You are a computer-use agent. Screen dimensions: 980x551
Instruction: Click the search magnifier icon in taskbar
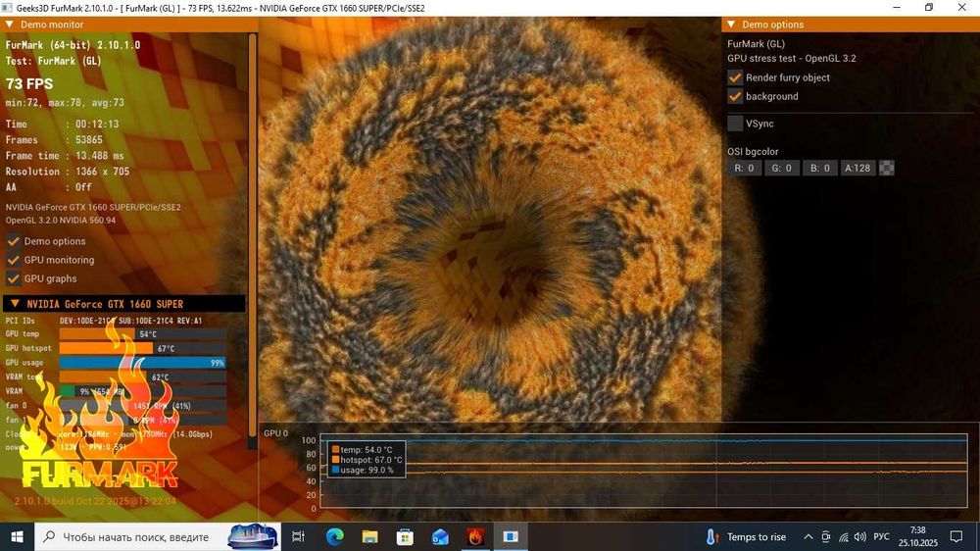pos(49,536)
